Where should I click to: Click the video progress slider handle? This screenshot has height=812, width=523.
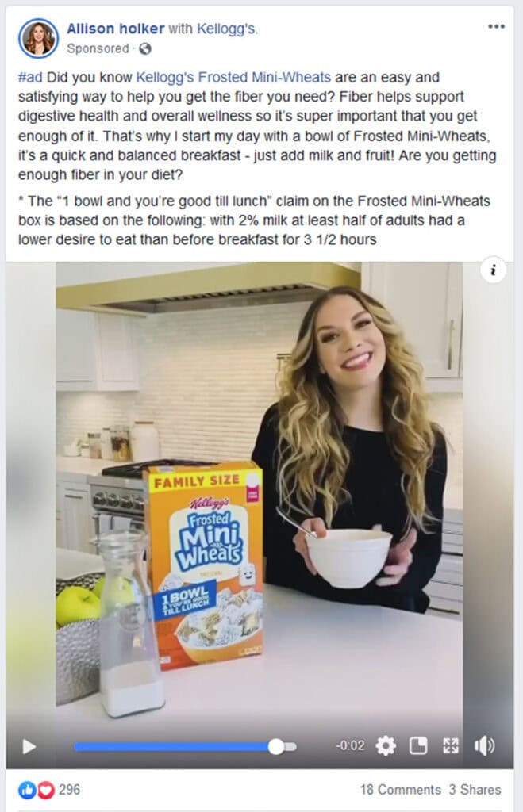[276, 746]
